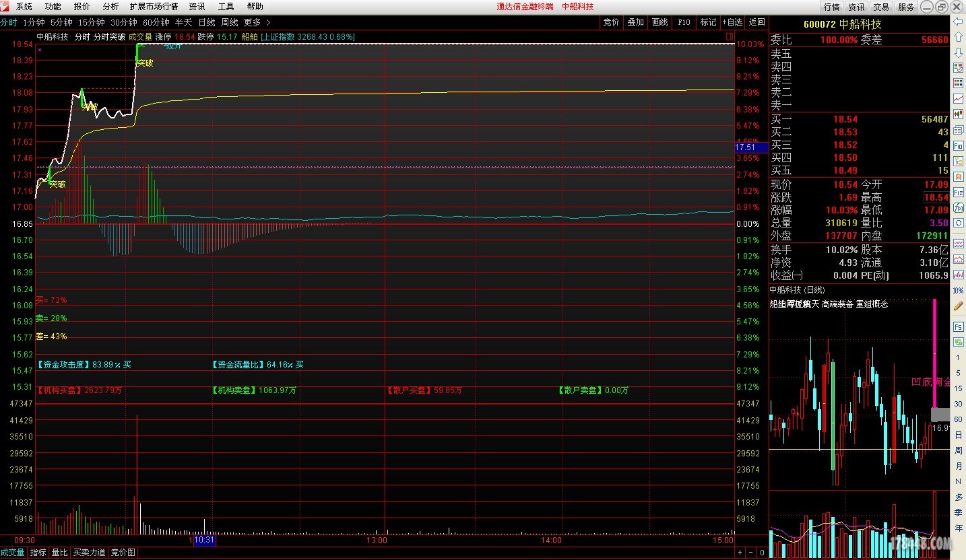966x560 pixels.
Task: Open the 交易 trading button
Action: (881, 7)
